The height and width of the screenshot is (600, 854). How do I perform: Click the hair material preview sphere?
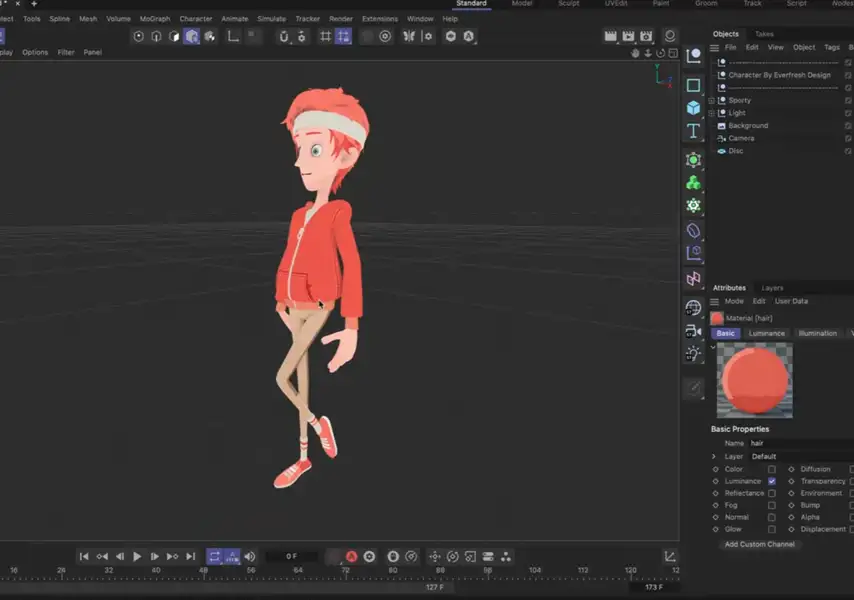coord(753,381)
